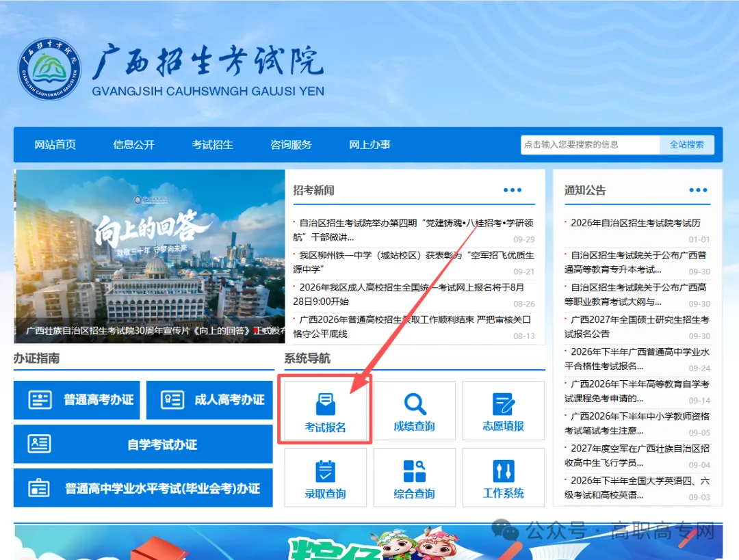The image size is (739, 560).
Task: Click the 广西招生考试院 round logo emblem
Action: [x=49, y=69]
